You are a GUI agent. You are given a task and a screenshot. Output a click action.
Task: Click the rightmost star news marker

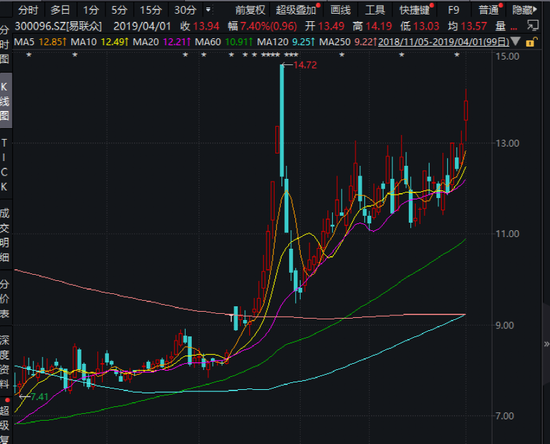pos(457,55)
